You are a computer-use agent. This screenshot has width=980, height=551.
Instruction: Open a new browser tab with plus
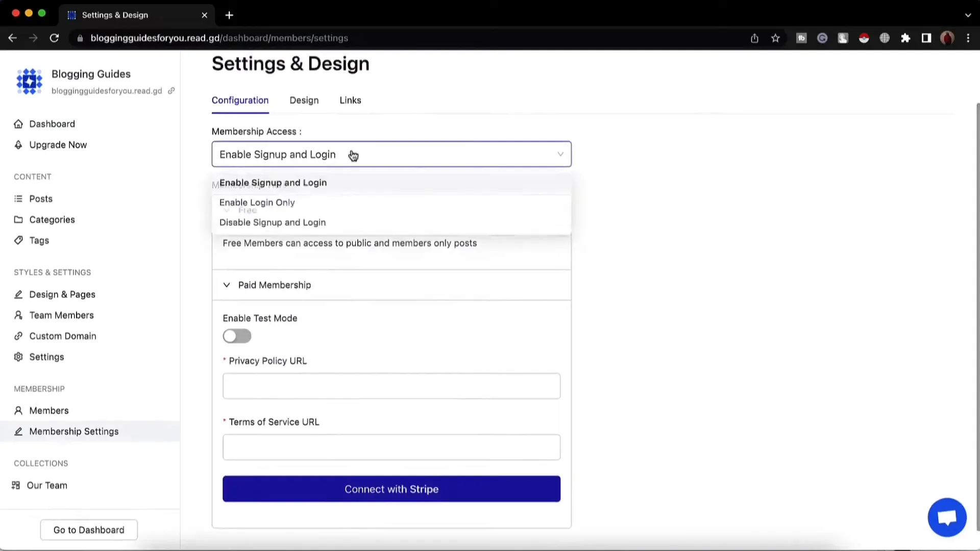[229, 15]
